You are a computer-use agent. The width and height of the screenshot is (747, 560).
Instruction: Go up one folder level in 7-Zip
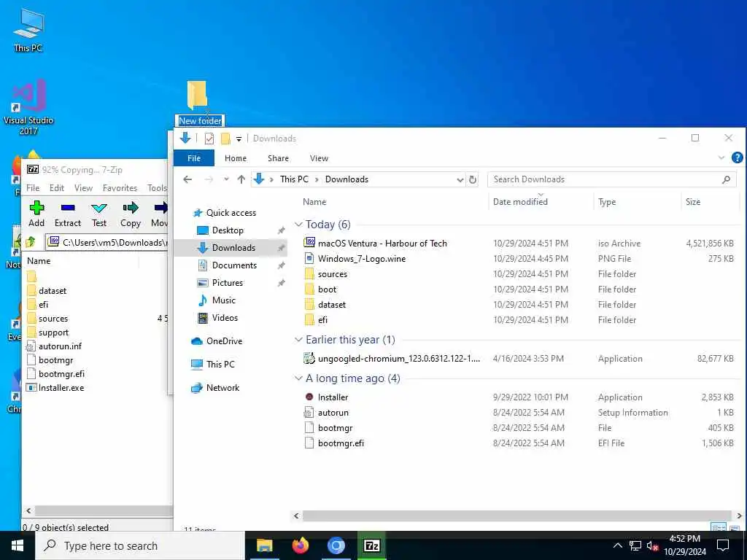(31, 242)
